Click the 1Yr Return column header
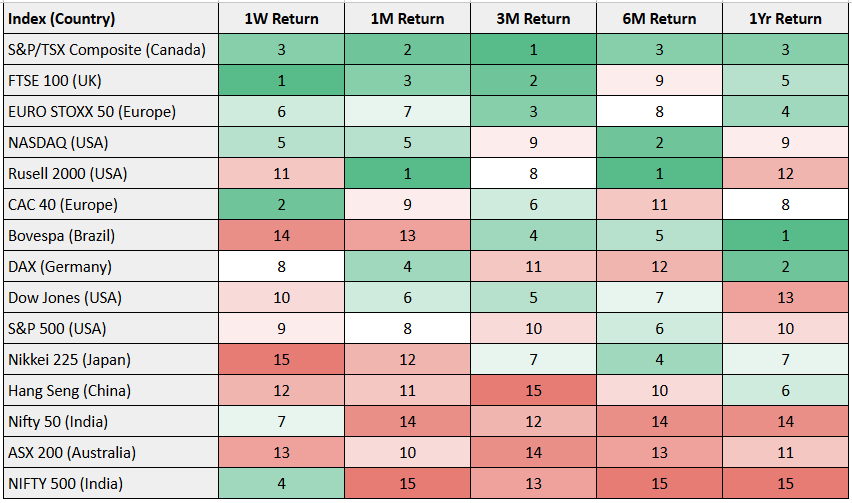 click(x=785, y=19)
